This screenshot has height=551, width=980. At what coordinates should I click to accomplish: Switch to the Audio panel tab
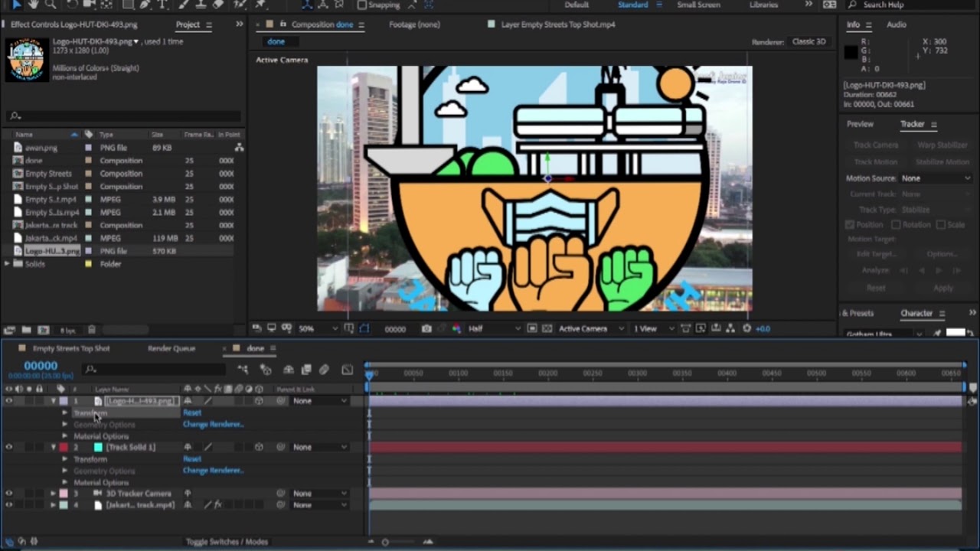(x=897, y=24)
